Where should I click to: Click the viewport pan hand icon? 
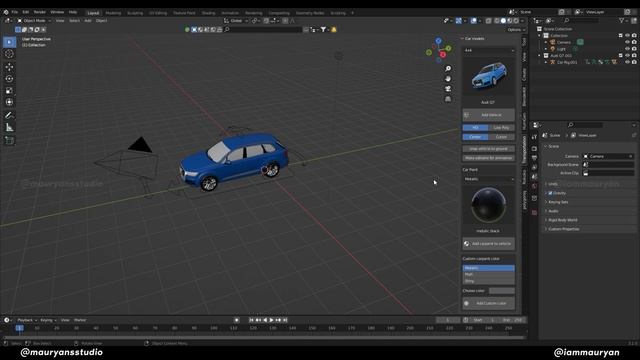point(448,78)
